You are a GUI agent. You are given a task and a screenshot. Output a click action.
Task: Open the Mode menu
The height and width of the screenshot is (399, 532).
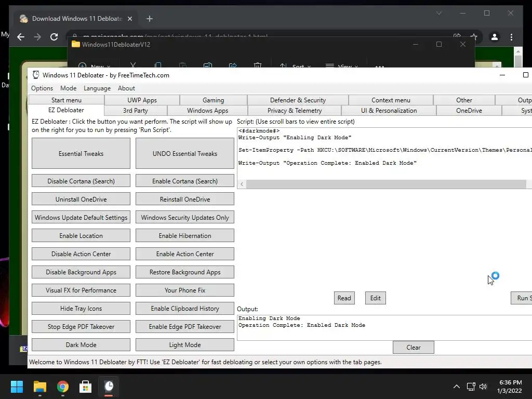tap(68, 88)
